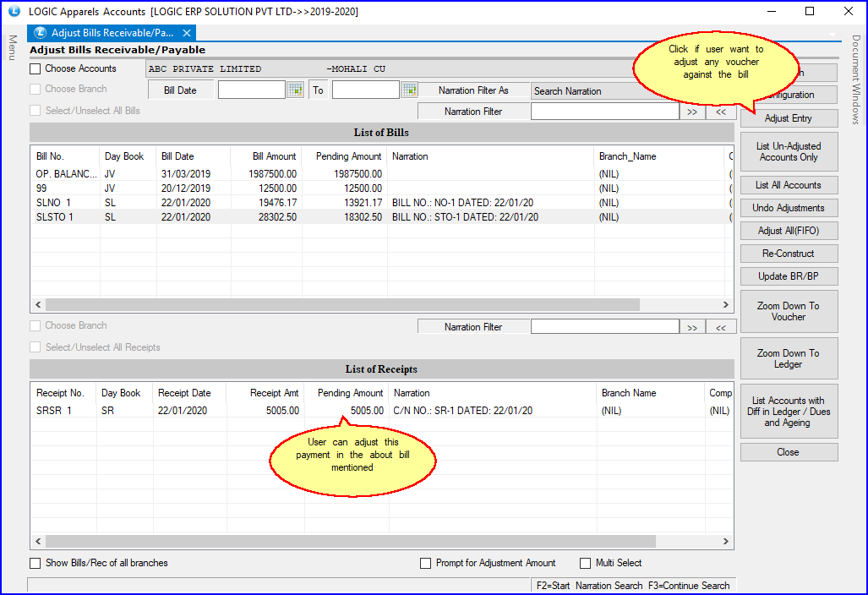Click previous-match arrows for the receipts Narration Filter
This screenshot has height=595, width=868.
coord(721,327)
